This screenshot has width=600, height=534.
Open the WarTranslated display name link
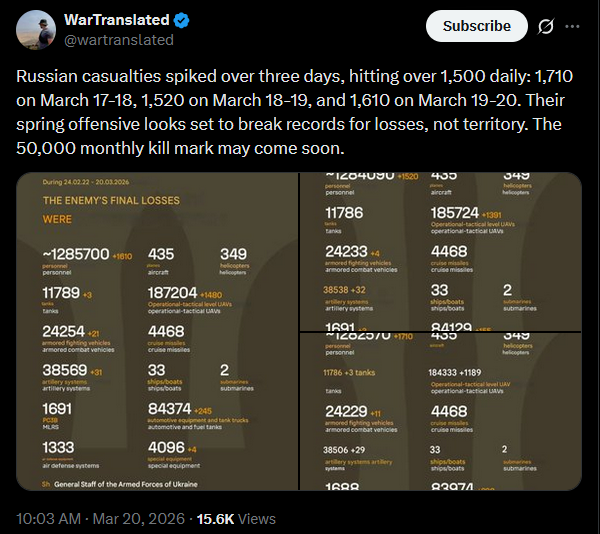(x=117, y=20)
